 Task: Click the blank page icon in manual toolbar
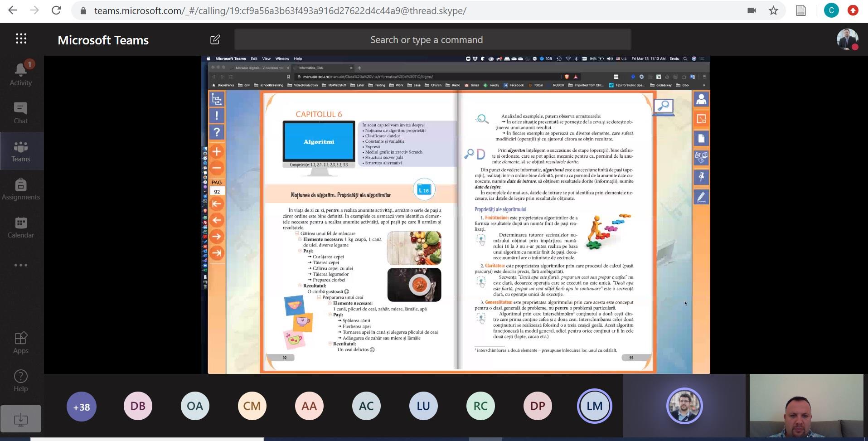(x=701, y=138)
